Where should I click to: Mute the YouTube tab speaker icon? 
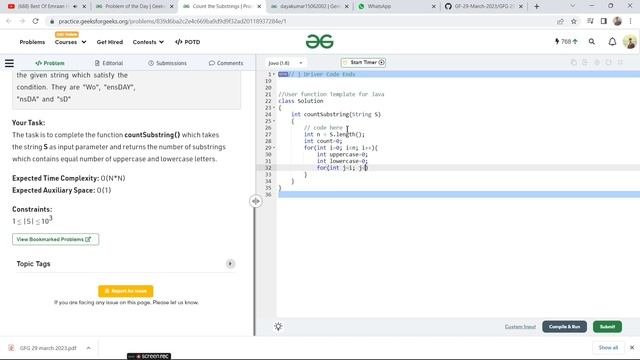[75, 7]
